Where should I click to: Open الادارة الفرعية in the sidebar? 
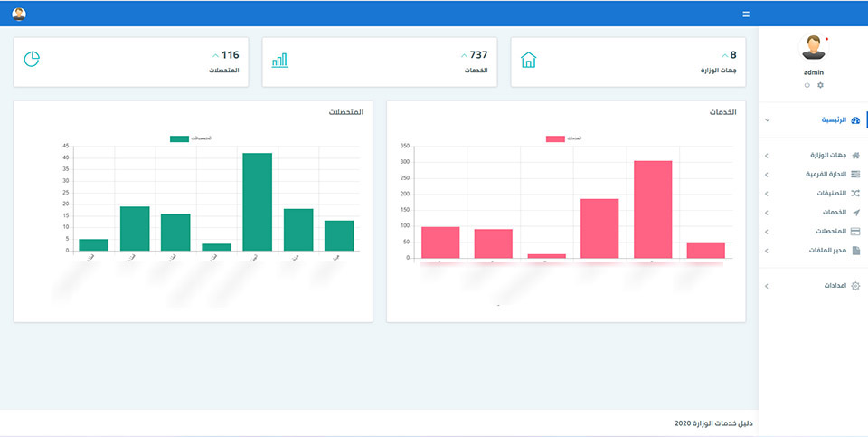(812, 175)
